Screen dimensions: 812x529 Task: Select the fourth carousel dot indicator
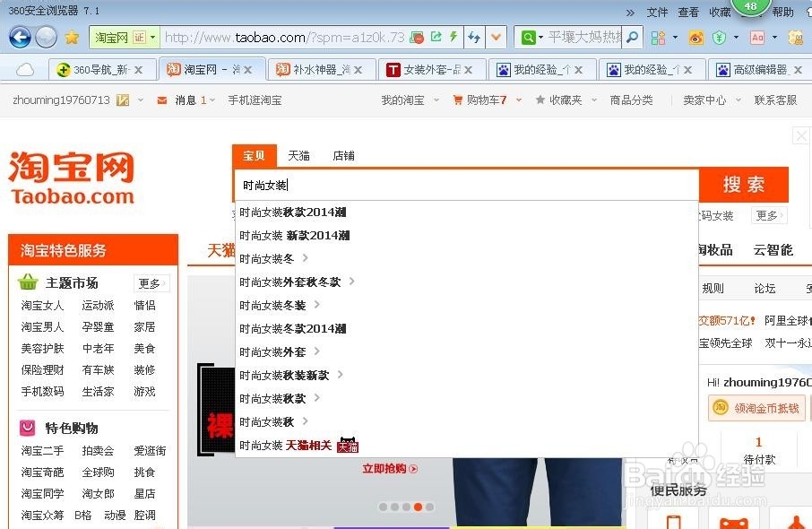click(x=418, y=507)
